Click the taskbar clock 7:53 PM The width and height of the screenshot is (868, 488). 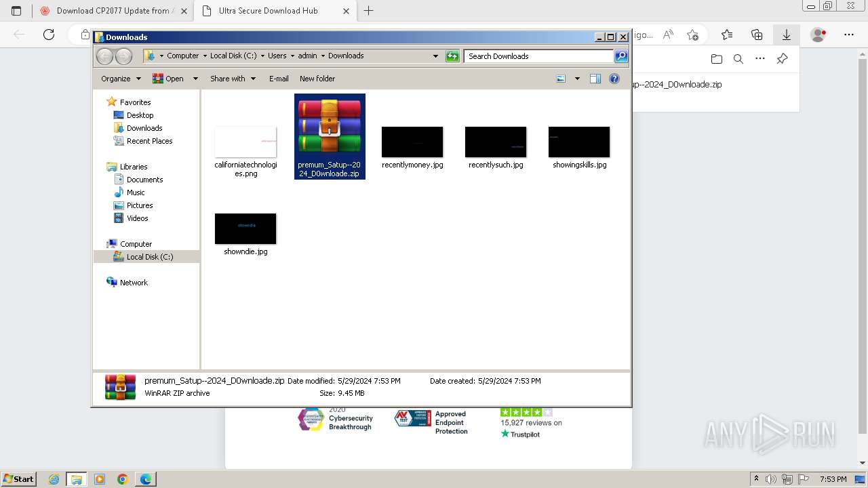833,479
